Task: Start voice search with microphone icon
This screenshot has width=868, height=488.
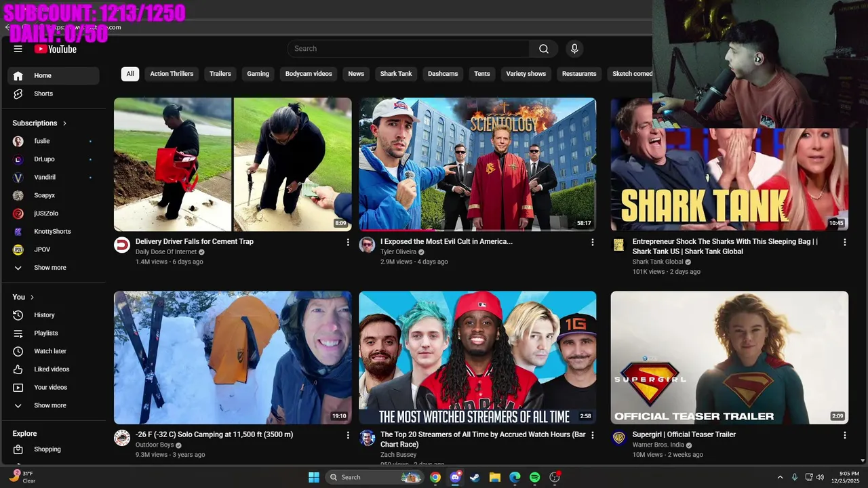Action: [x=574, y=49]
